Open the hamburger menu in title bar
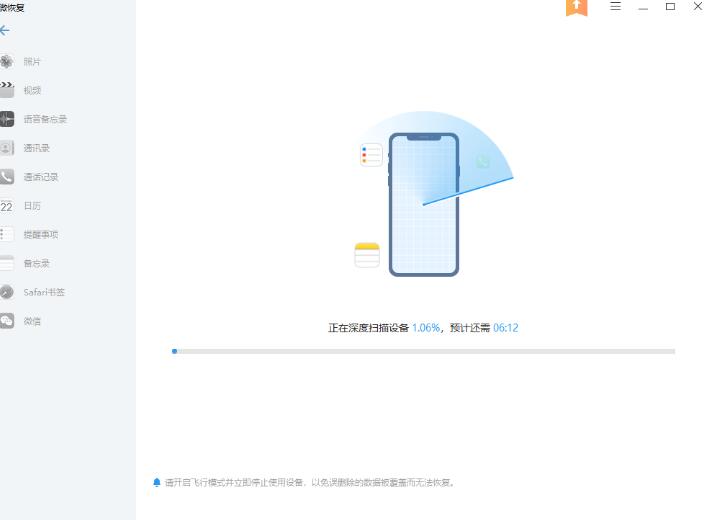The image size is (705, 520). tap(616, 6)
